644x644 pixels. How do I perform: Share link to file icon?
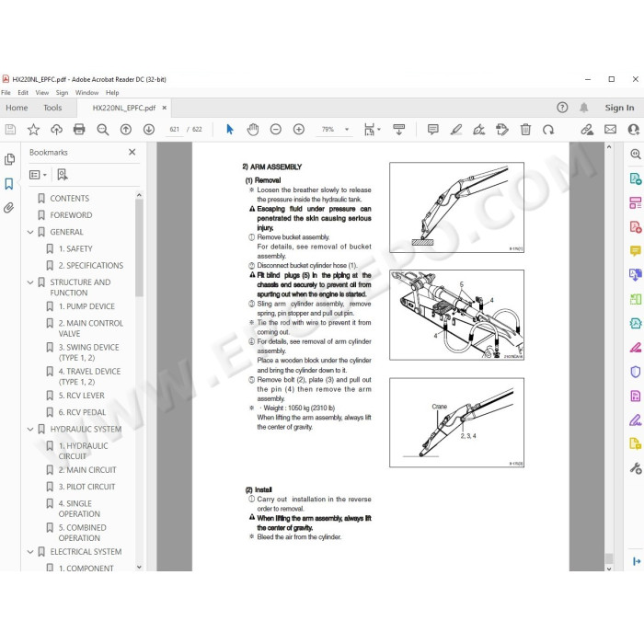click(x=587, y=130)
